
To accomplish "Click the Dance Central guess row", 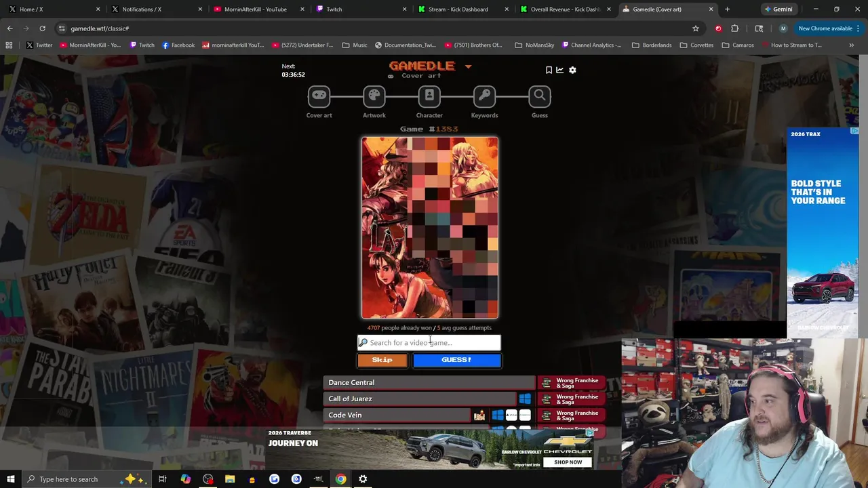I will pyautogui.click(x=429, y=382).
